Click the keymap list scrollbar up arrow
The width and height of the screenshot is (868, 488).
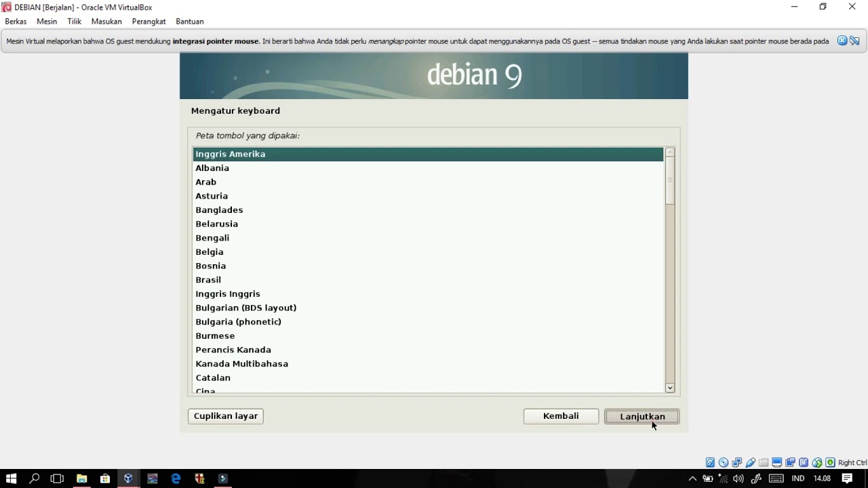pos(670,152)
